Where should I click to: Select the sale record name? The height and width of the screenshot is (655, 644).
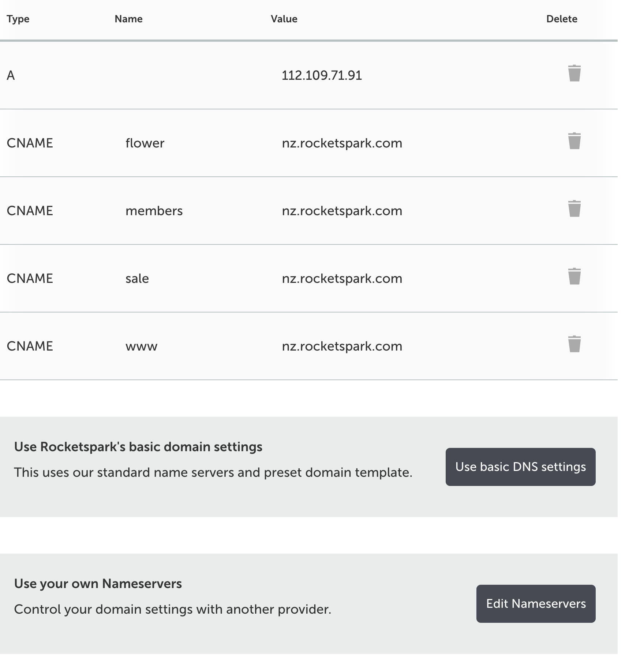[137, 278]
